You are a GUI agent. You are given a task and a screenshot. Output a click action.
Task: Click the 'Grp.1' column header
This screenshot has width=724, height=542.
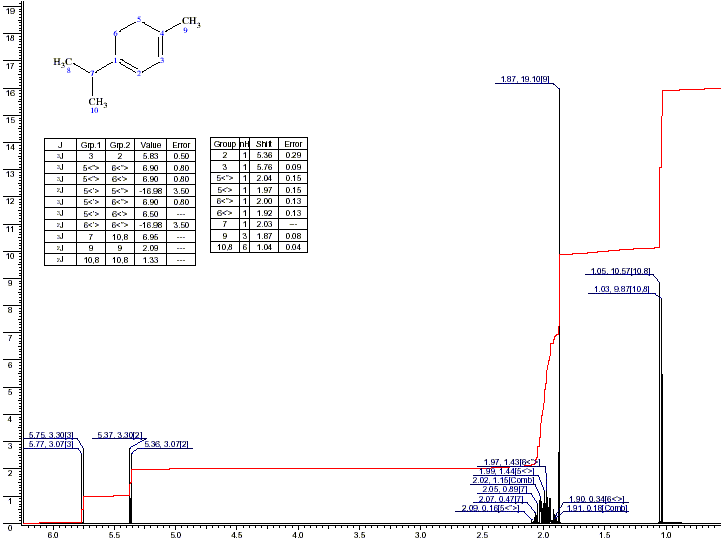pyautogui.click(x=90, y=145)
